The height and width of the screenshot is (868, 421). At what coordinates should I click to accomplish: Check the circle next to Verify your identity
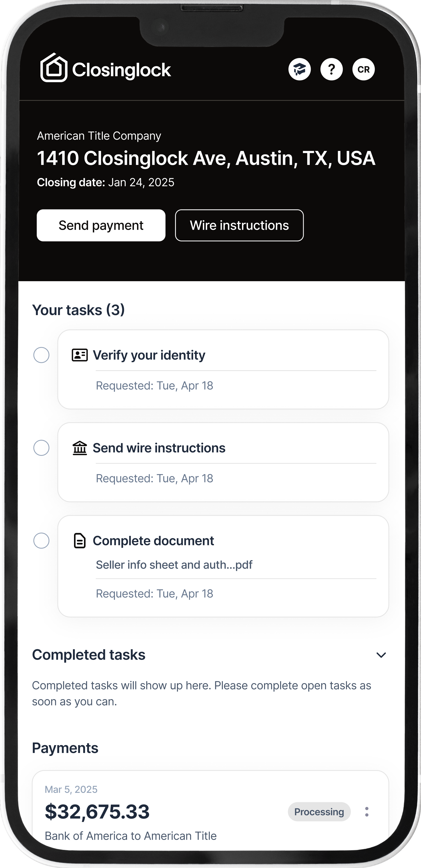coord(41,355)
